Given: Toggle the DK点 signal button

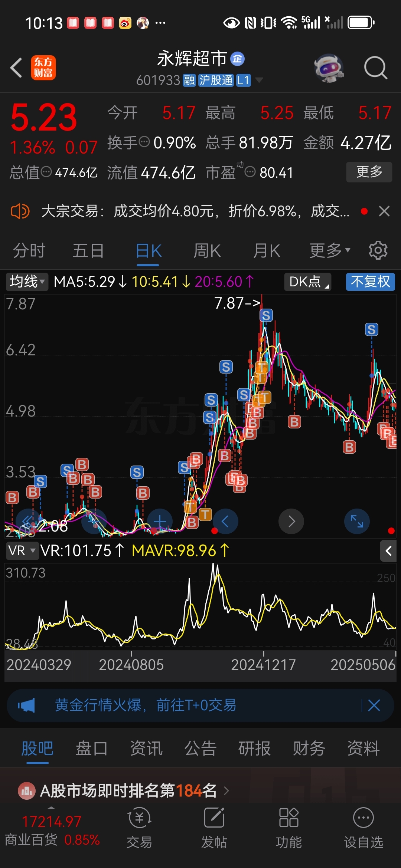Looking at the screenshot, I should (308, 282).
